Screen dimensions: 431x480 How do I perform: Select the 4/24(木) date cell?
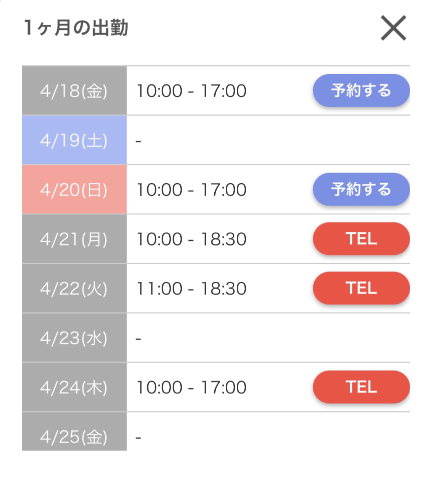tap(74, 387)
